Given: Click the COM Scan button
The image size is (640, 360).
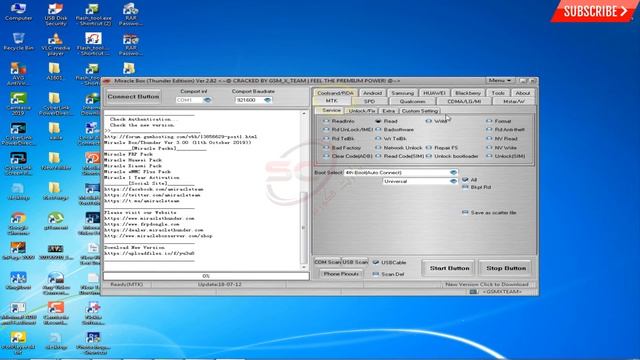Looking at the screenshot, I should click(x=327, y=262).
